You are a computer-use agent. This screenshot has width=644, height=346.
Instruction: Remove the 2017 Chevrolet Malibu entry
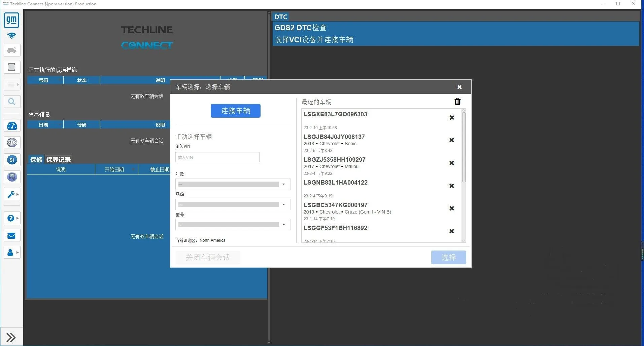click(452, 163)
